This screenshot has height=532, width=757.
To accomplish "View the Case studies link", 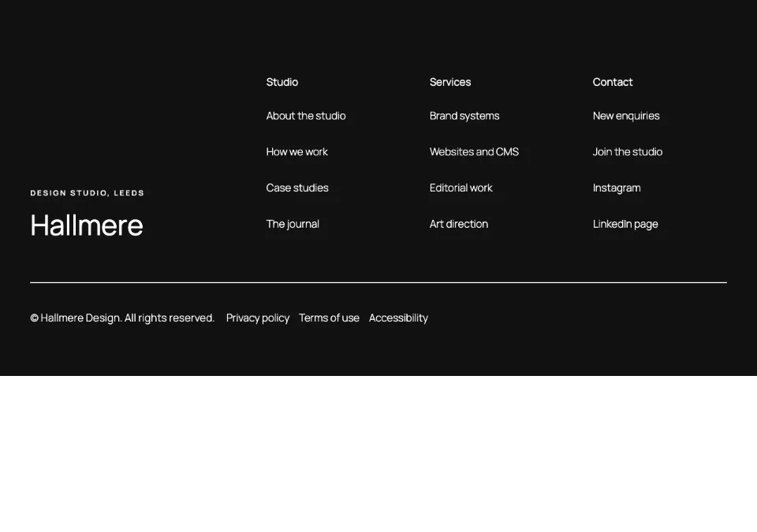I will 297,188.
